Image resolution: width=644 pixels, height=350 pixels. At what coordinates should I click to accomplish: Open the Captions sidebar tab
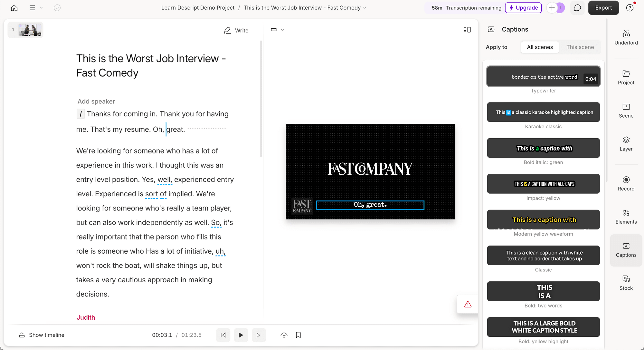(x=626, y=250)
